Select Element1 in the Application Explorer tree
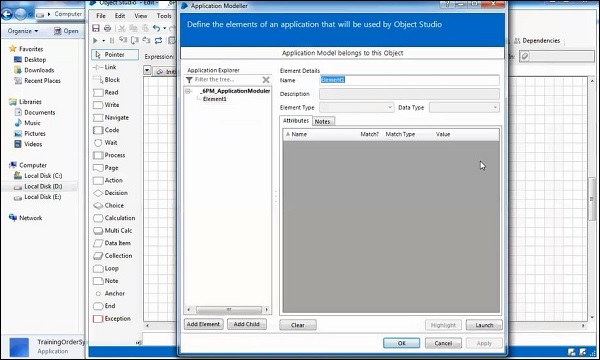The image size is (600, 360). [x=215, y=99]
